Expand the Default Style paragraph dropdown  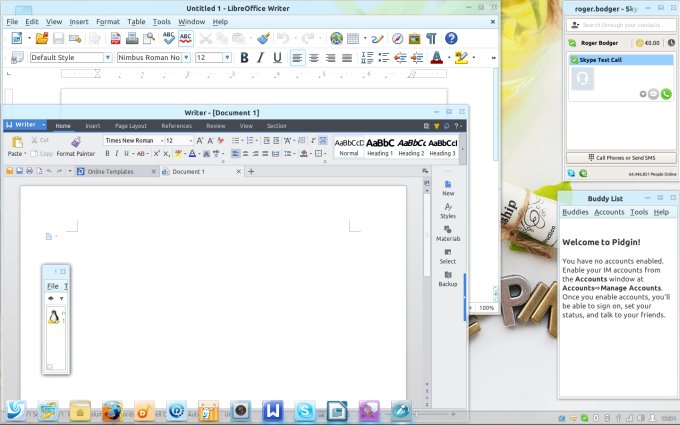(108, 58)
